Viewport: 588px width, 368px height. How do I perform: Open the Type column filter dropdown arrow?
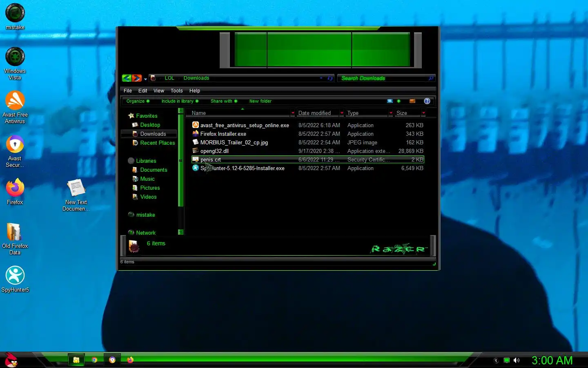pos(391,113)
